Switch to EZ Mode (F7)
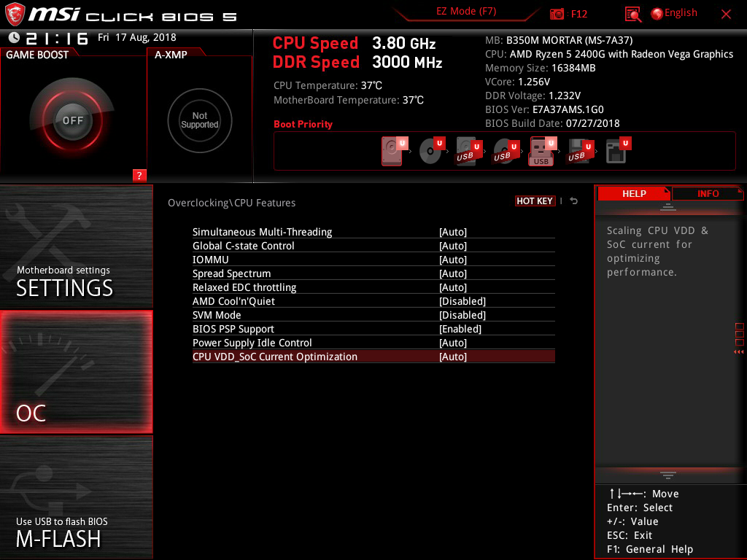Image resolution: width=747 pixels, height=560 pixels. point(466,12)
